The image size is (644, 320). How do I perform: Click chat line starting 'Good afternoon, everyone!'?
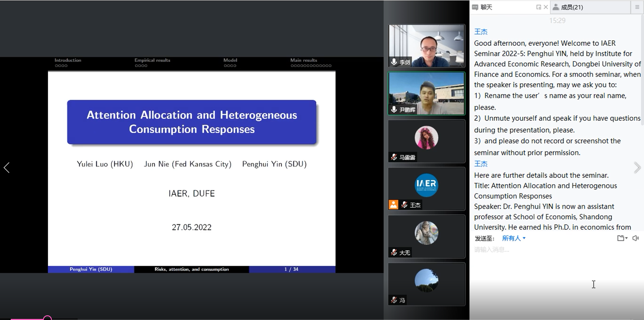click(545, 43)
